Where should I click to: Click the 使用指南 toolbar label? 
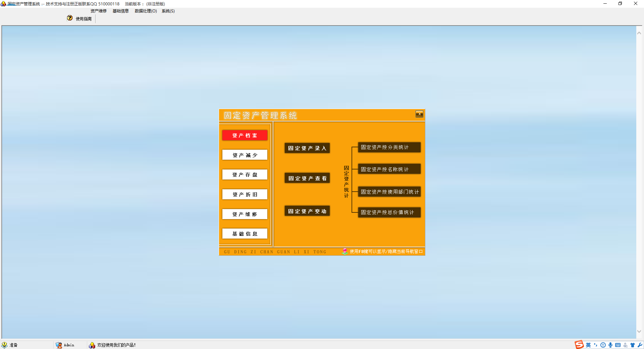[x=84, y=19]
